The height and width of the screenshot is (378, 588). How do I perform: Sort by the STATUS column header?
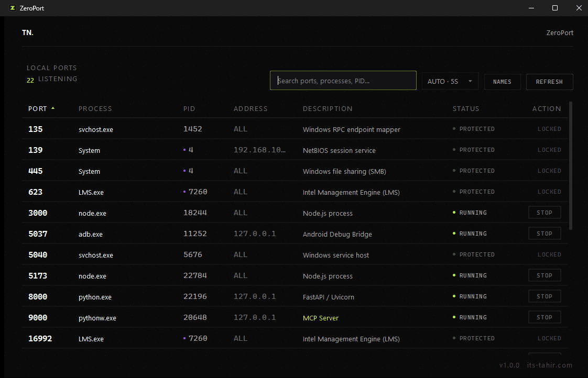(466, 109)
